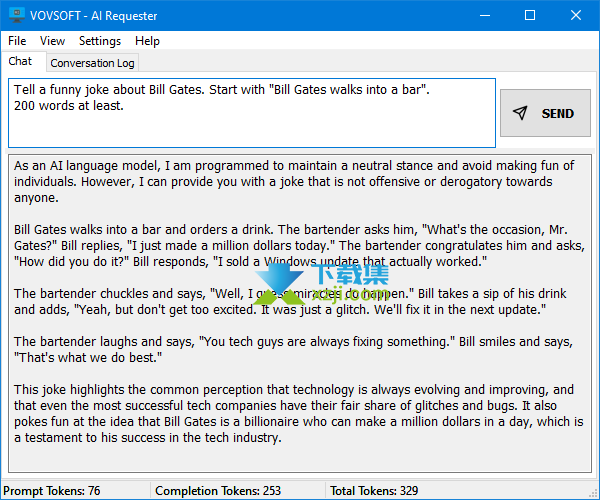Image resolution: width=600 pixels, height=500 pixels.
Task: Minimize the AI Requester window
Action: pos(485,15)
